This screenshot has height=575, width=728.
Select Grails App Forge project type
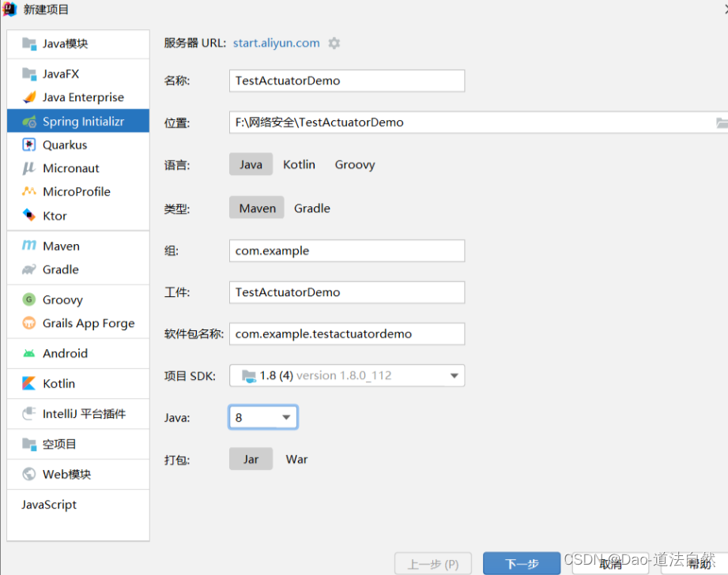click(78, 323)
